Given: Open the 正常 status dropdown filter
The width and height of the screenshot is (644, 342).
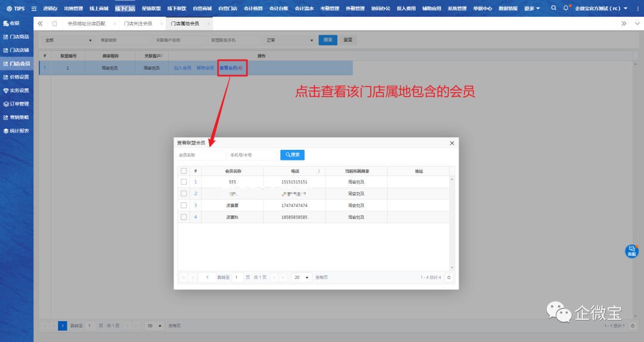Looking at the screenshot, I should pyautogui.click(x=290, y=40).
